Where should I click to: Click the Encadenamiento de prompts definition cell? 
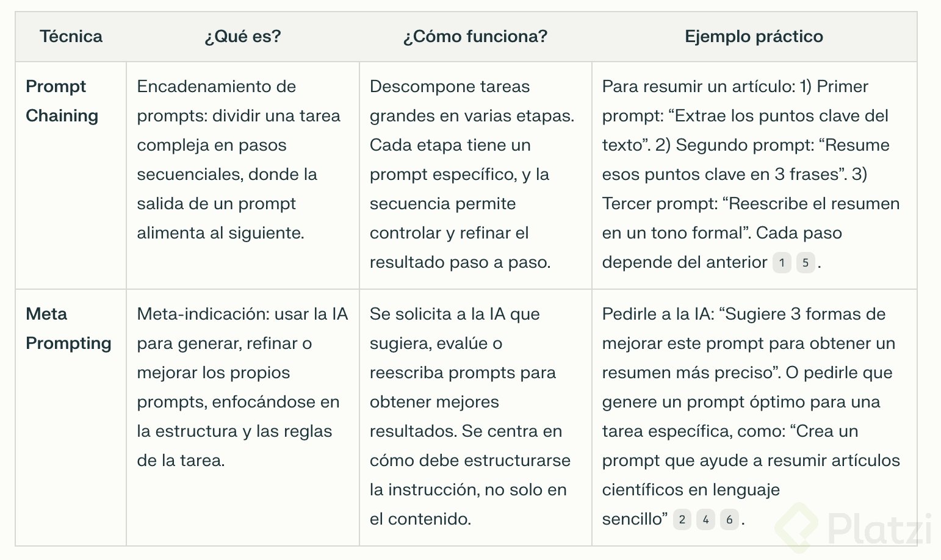click(x=239, y=160)
